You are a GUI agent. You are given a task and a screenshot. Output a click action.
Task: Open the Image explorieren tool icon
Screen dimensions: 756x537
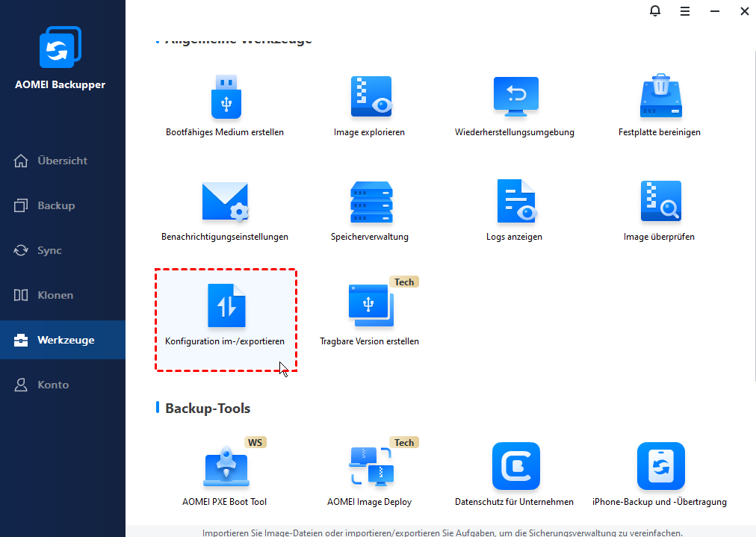point(371,96)
